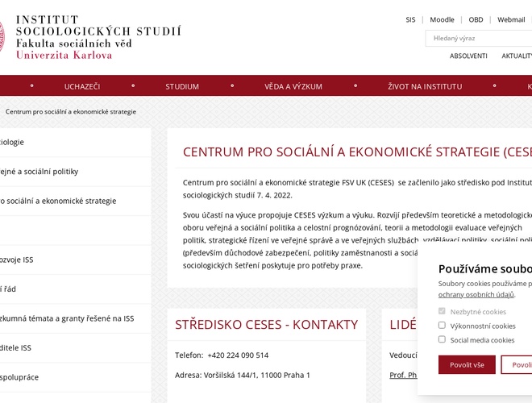
Task: Click breadcrumb Centrum pro sociální a ekonomické strategie
Action: point(71,111)
